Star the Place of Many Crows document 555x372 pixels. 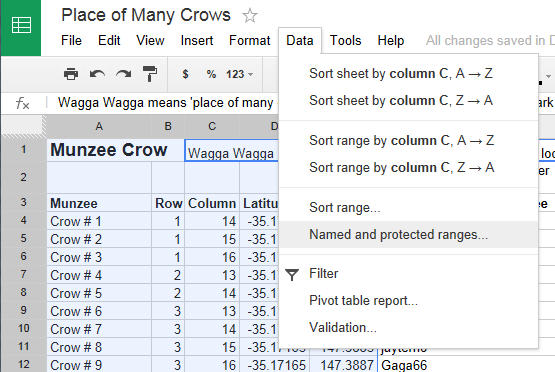coord(250,16)
